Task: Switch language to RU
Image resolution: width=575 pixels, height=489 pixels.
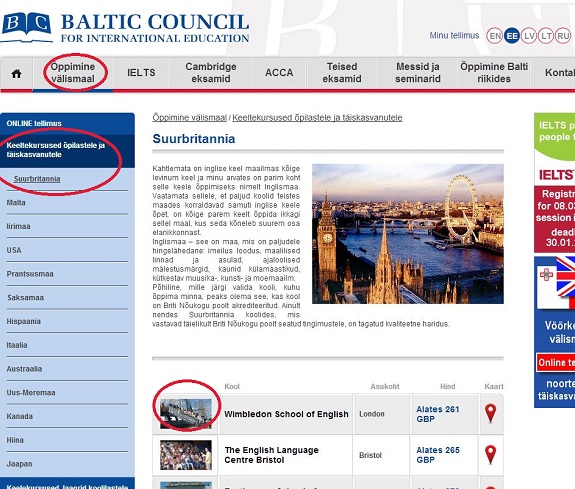Action: (x=563, y=36)
